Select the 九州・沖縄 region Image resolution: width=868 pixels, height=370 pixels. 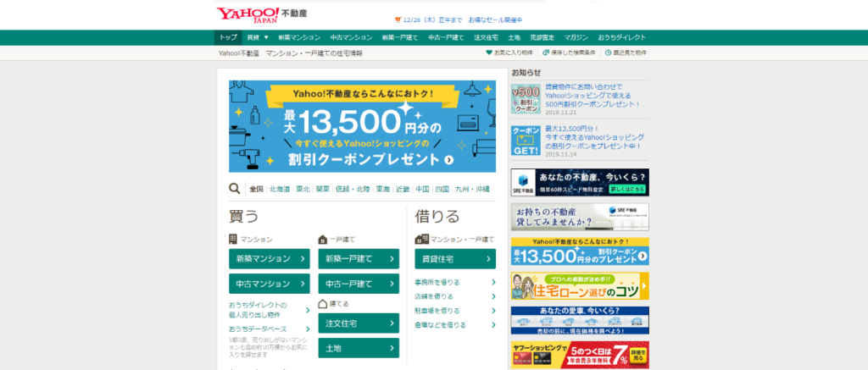click(472, 189)
